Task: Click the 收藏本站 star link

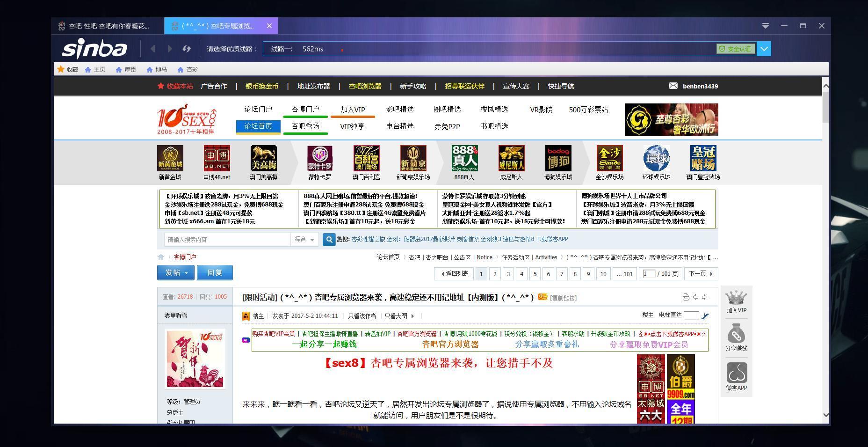Action: 175,86
